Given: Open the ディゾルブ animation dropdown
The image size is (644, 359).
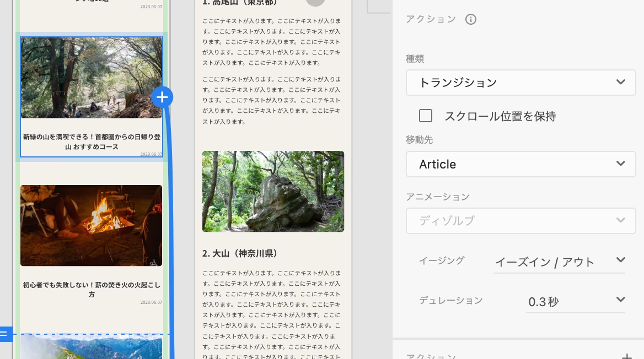Looking at the screenshot, I should 521,221.
